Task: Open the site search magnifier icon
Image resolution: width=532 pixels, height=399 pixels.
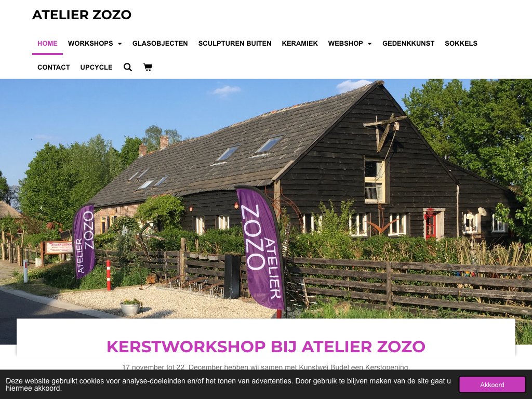Action: [x=128, y=67]
